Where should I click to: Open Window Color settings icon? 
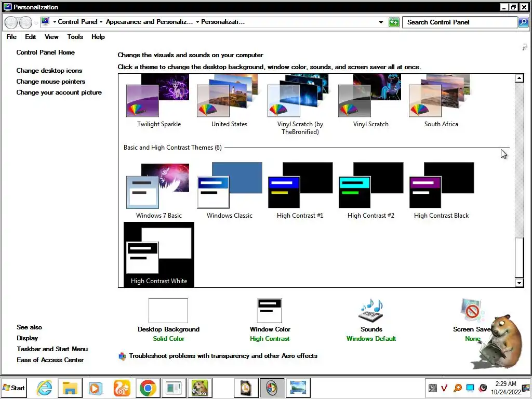point(270,311)
